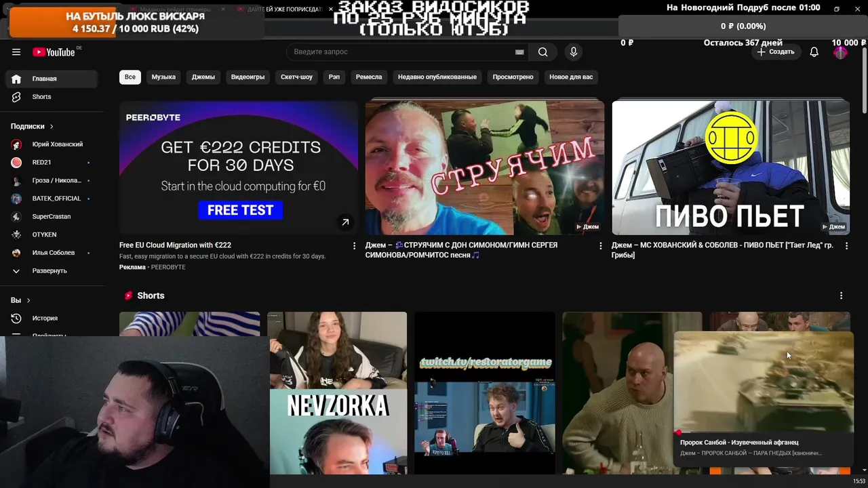Open options menu for PEEROBYTE ad
The height and width of the screenshot is (488, 868).
(354, 246)
